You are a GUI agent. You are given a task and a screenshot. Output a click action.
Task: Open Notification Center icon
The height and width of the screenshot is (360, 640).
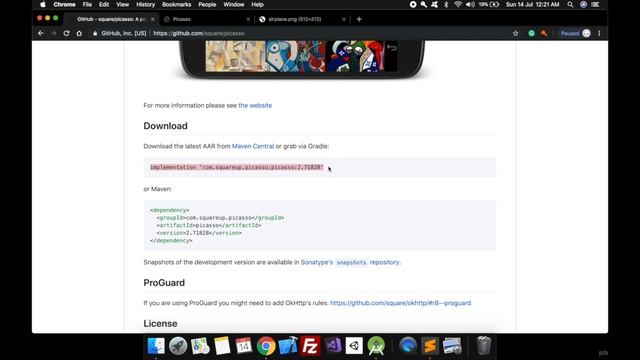[x=596, y=4]
